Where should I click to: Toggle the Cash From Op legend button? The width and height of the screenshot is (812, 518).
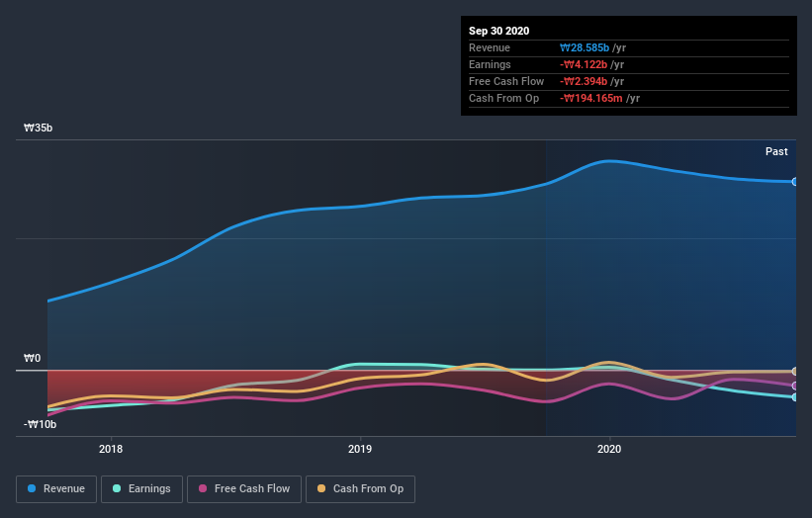point(360,489)
